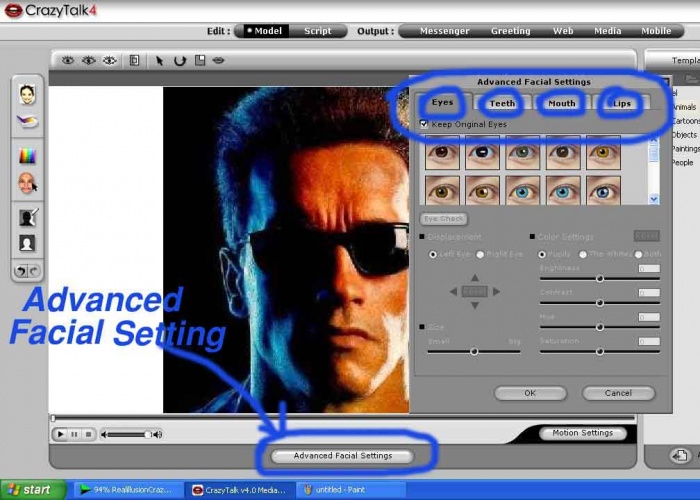
Task: Click the displacement up arrow
Action: (475, 278)
